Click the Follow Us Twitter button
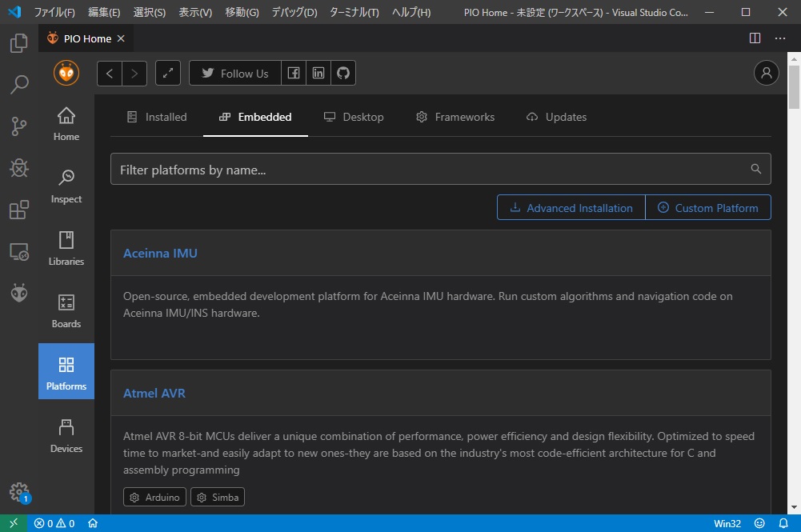801x532 pixels. 235,73
